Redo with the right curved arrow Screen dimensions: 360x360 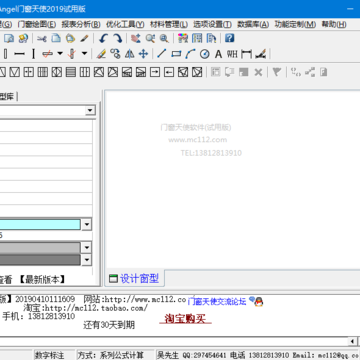[117, 38]
